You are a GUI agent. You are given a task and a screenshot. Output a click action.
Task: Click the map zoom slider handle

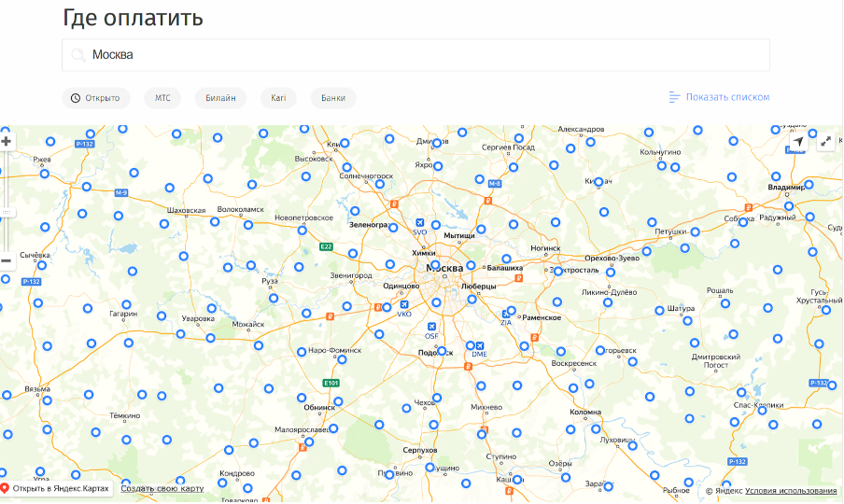click(7, 212)
